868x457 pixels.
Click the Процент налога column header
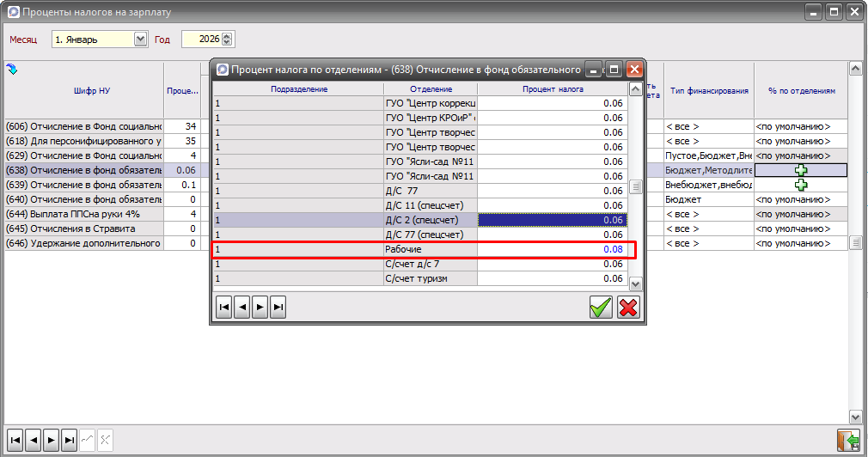click(553, 89)
